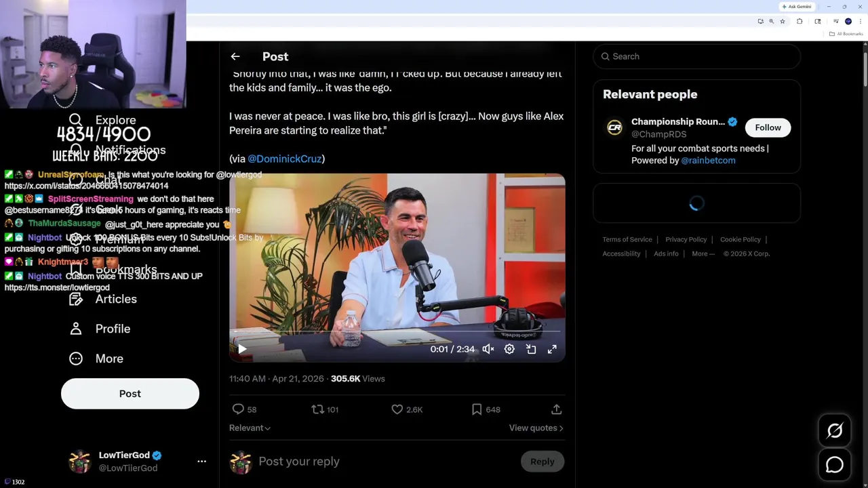Open the Chrome three-dot menu
The image size is (868, 488).
point(861,22)
